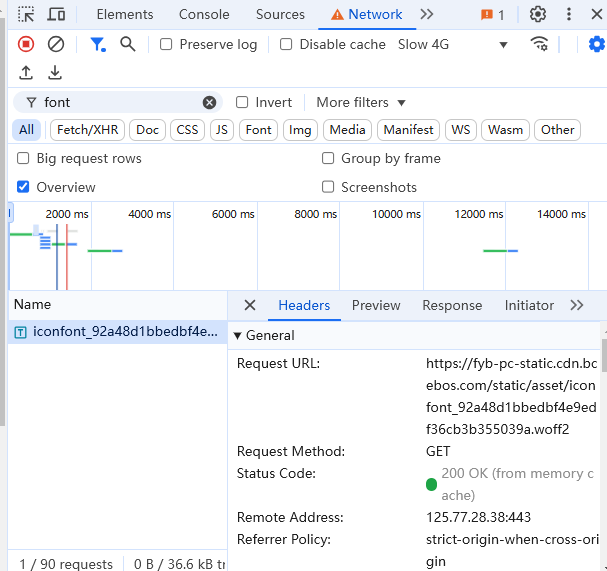Screen dimensions: 607x571
Task: Open the Sources tab
Action: tap(280, 14)
